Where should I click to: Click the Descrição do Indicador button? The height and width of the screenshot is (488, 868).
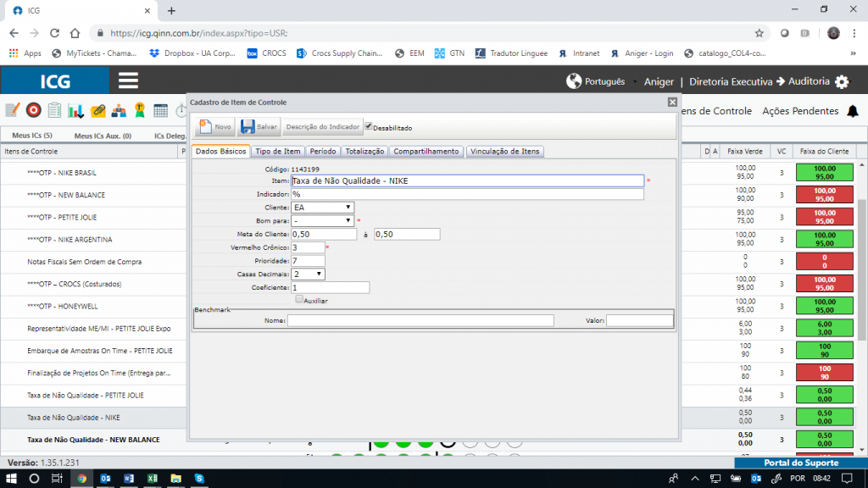pyautogui.click(x=322, y=127)
